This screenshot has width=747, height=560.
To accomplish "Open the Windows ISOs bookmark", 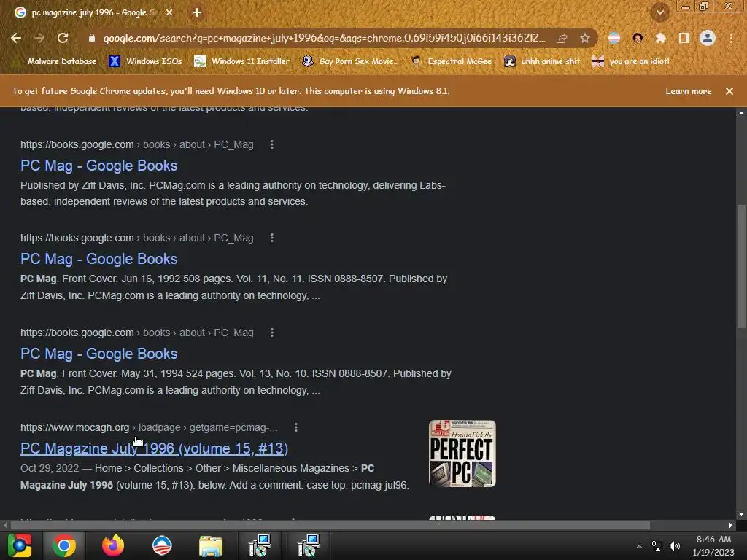I will point(145,61).
